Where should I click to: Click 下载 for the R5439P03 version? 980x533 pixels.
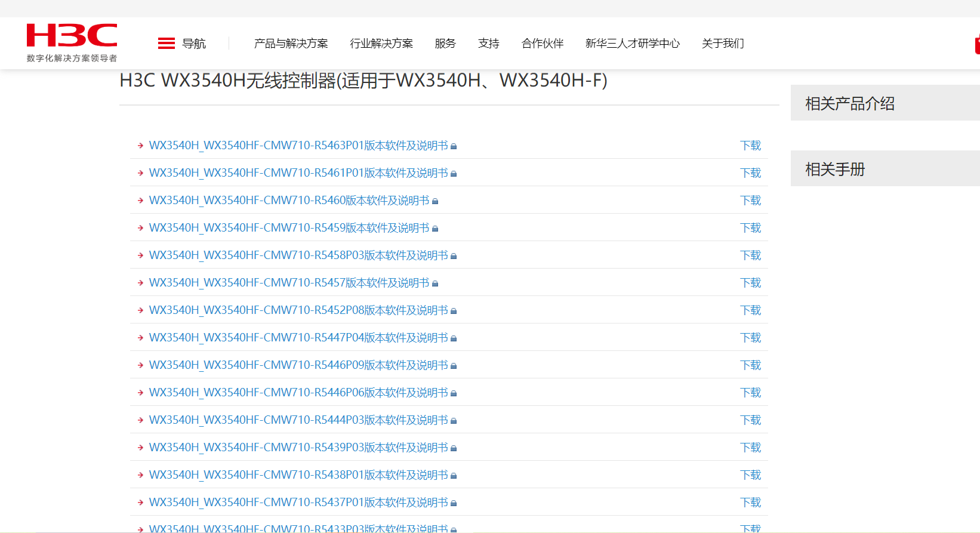pos(751,448)
